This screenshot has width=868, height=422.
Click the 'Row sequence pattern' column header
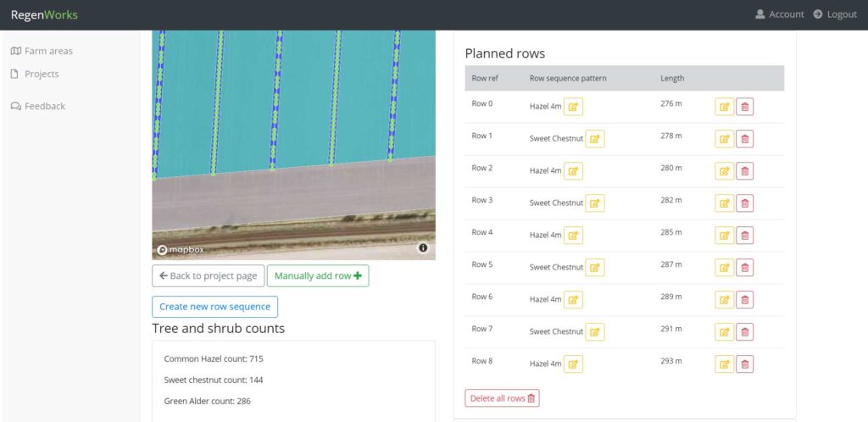pyautogui.click(x=568, y=79)
